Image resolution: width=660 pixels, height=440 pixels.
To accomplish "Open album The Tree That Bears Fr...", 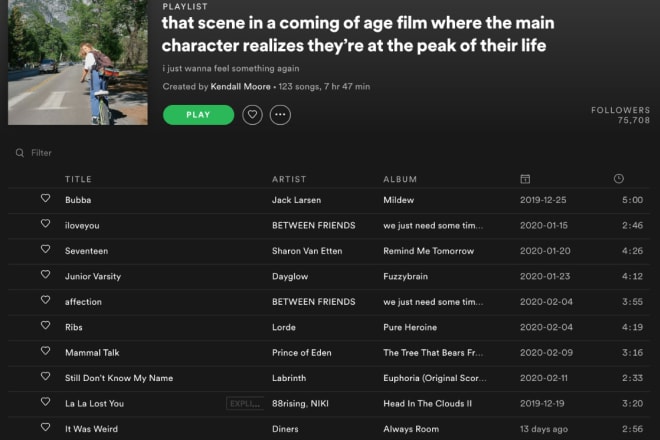I will (x=433, y=353).
